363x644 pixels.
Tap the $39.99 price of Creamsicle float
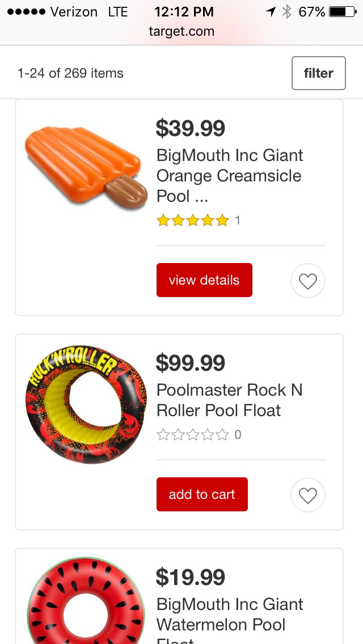pos(191,128)
